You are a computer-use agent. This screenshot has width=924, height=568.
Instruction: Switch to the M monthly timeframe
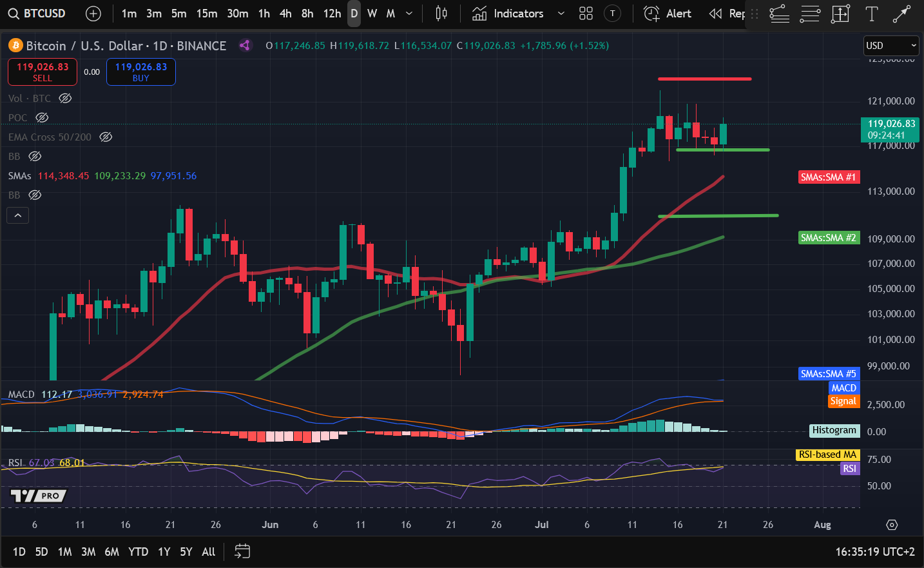click(390, 14)
